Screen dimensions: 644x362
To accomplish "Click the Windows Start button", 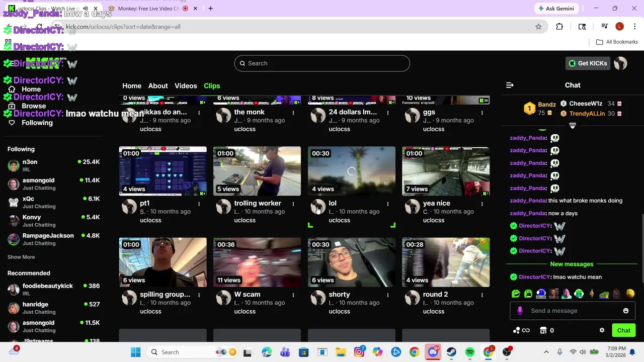I will 136,352.
